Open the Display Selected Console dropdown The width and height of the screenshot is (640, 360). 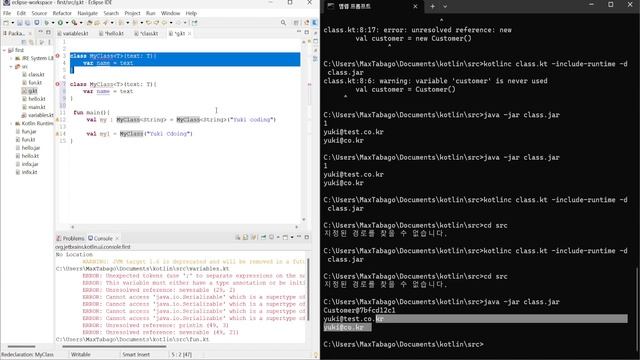click(x=278, y=237)
